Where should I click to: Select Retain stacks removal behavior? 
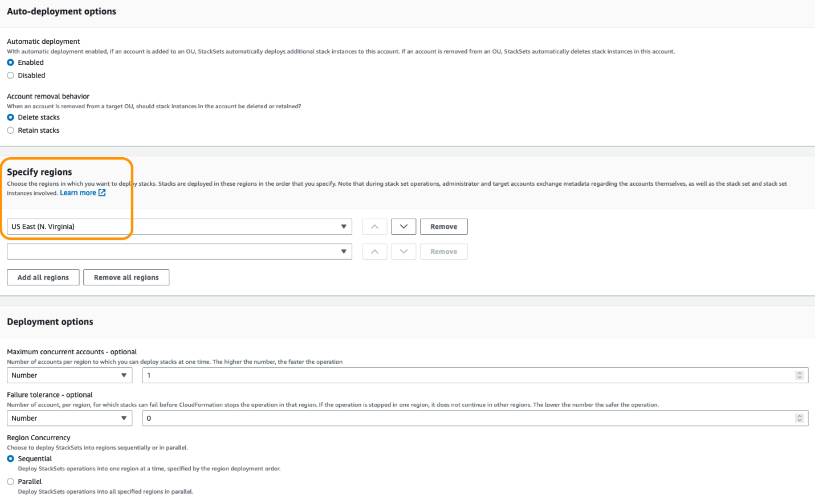tap(10, 130)
